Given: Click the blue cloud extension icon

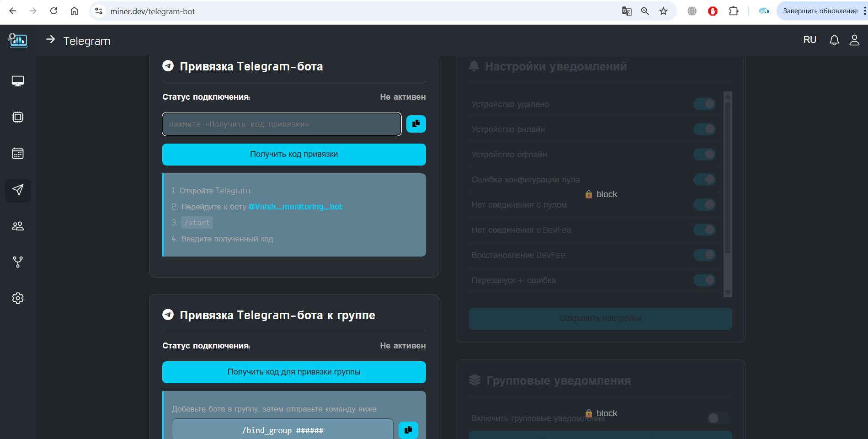Looking at the screenshot, I should point(764,11).
